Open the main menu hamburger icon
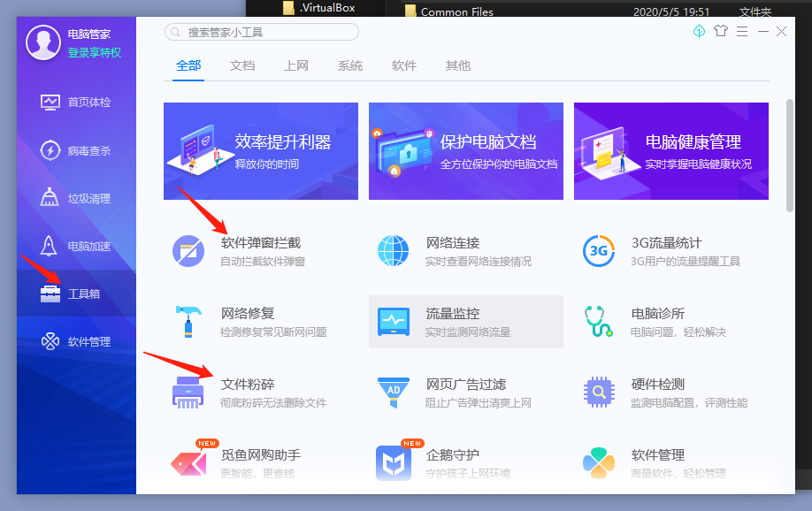 [x=741, y=31]
